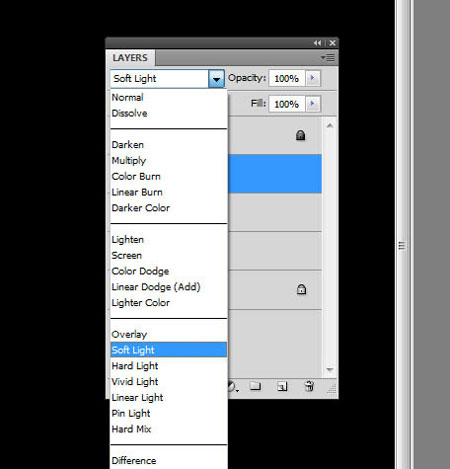Click the lock icon on top layer
Viewport: 450px width, 469px height.
coord(300,135)
